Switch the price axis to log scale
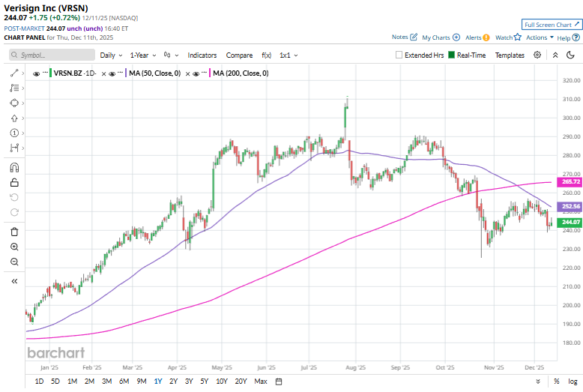Screen dimensions: 583x392 [573, 382]
